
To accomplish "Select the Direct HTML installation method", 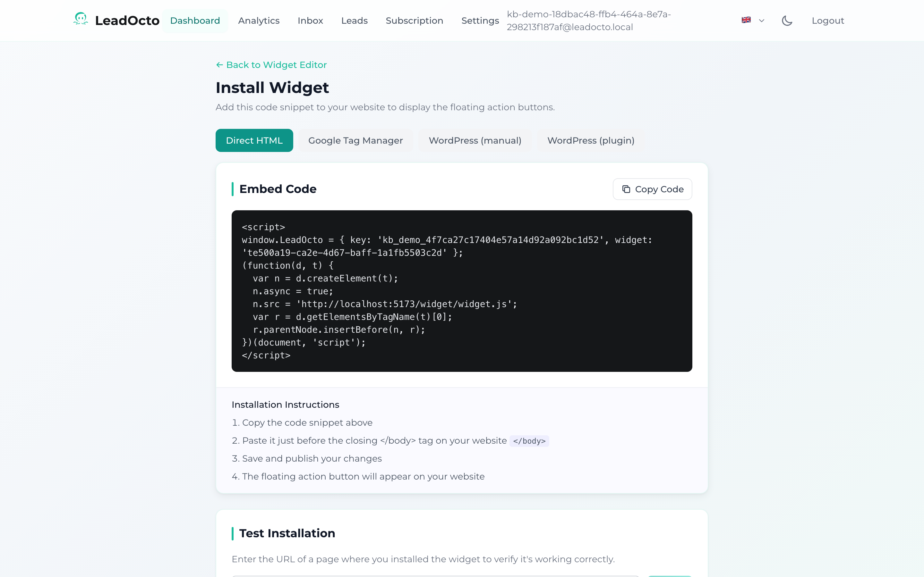I will point(254,140).
